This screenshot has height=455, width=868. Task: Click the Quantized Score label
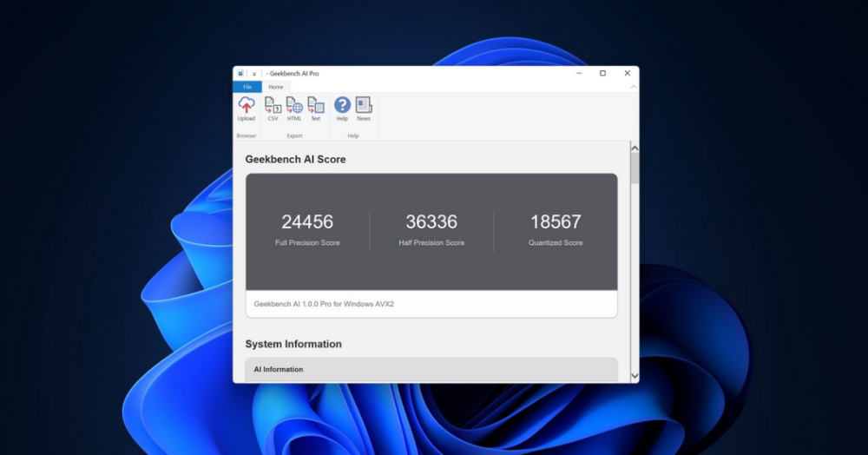click(556, 242)
